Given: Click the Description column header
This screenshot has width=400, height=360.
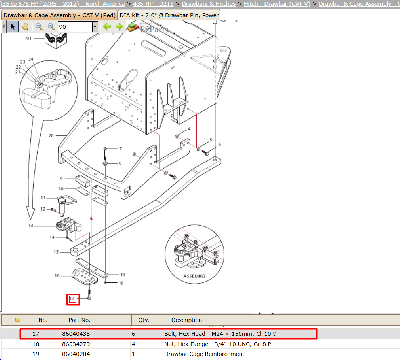Looking at the screenshot, I should [187, 320].
